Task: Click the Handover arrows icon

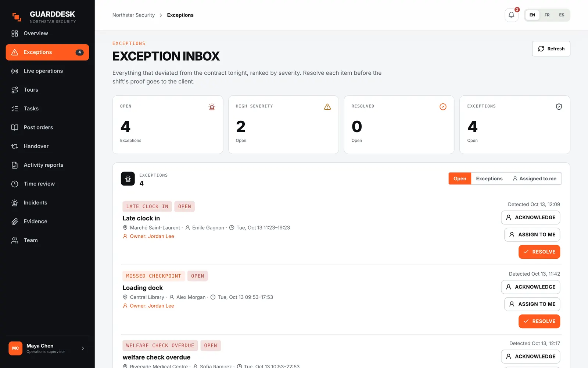Action: [x=15, y=146]
